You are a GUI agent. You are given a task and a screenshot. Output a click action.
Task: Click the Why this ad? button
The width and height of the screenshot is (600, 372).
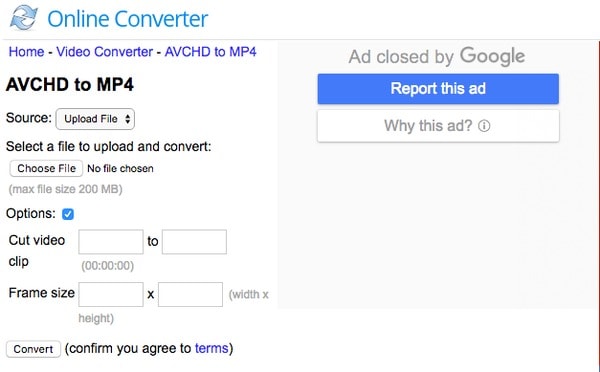click(x=438, y=126)
